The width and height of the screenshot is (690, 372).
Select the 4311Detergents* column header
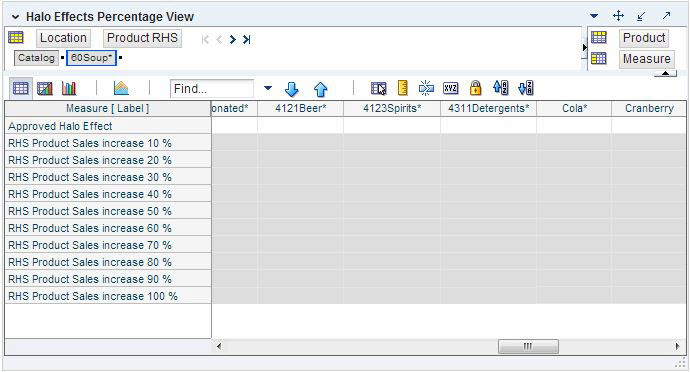coord(488,108)
